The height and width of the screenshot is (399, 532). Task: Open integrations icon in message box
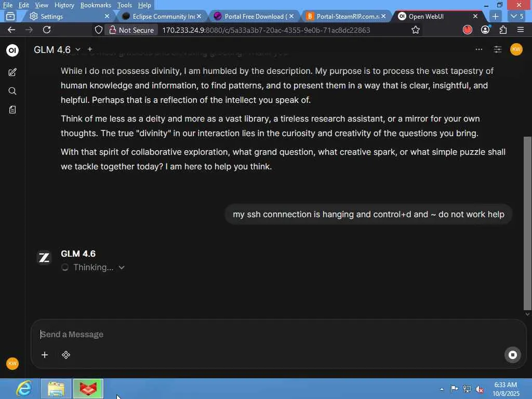[x=66, y=355]
